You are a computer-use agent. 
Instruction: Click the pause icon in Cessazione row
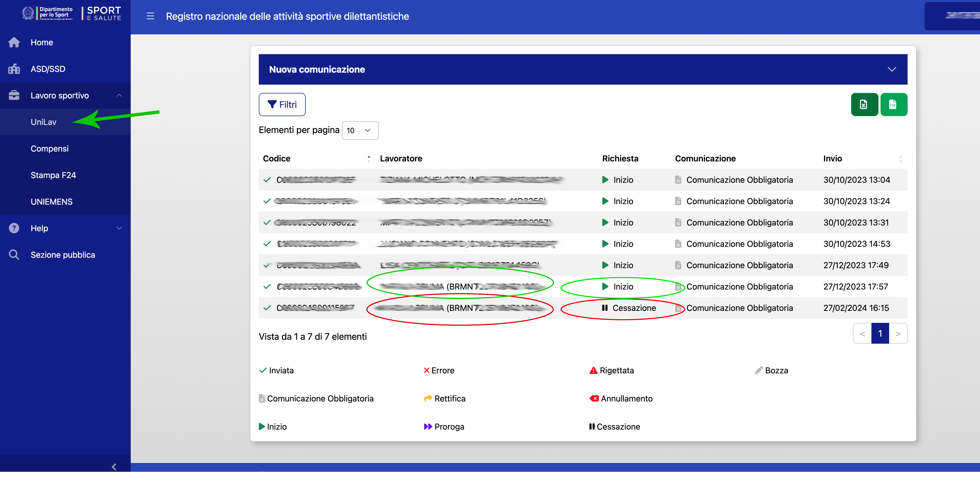pos(605,308)
